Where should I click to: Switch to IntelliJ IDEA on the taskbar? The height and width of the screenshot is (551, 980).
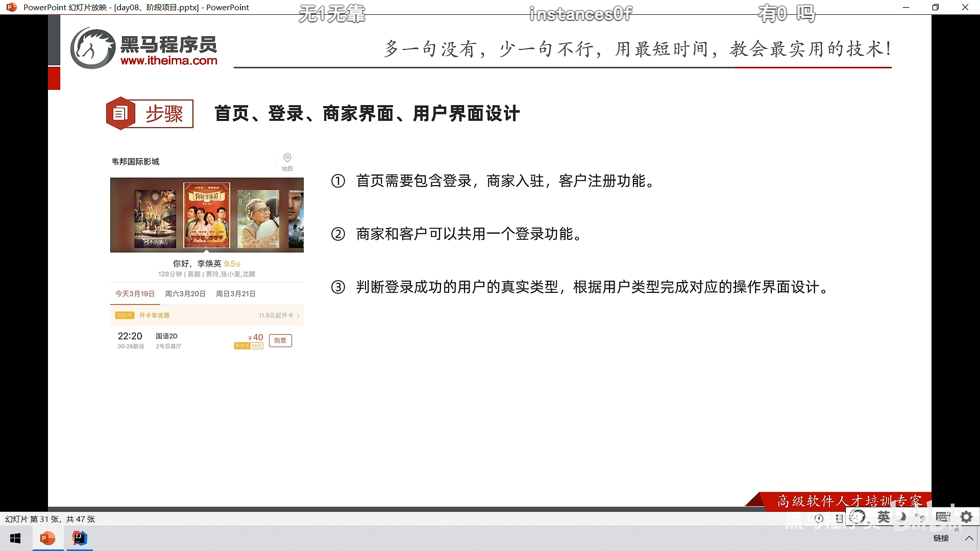(80, 538)
